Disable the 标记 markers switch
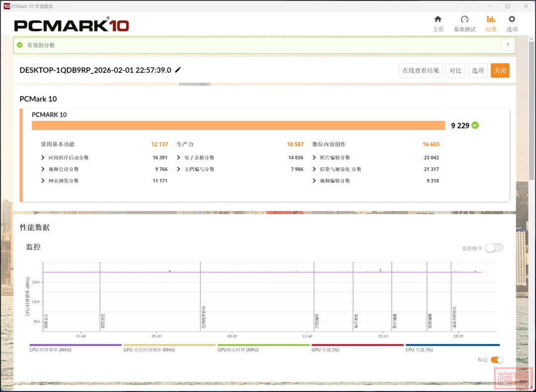The image size is (536, 392). (497, 360)
